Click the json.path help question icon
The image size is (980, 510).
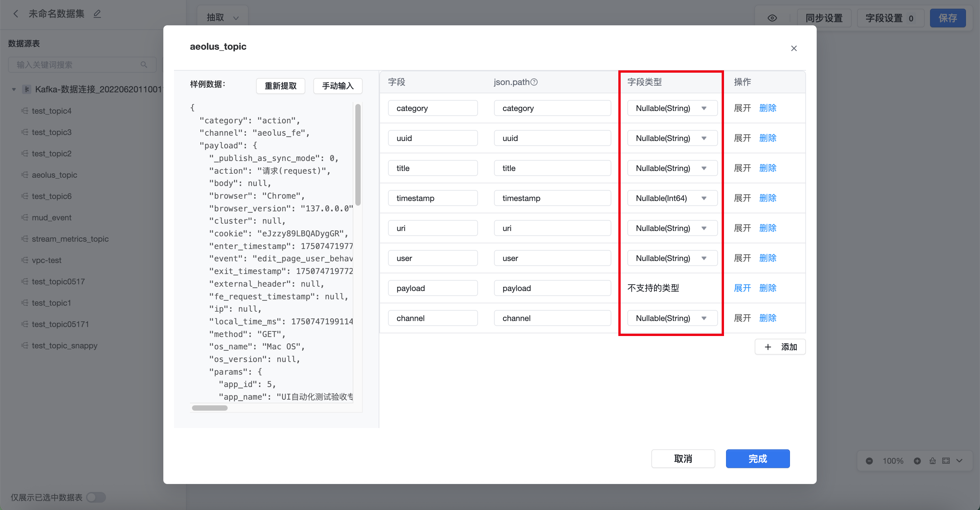click(x=534, y=82)
